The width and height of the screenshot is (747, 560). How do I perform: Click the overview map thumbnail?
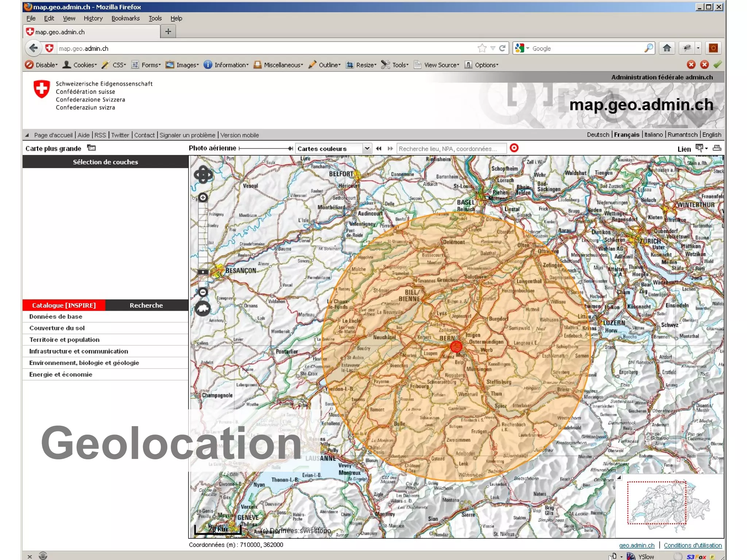[670, 506]
